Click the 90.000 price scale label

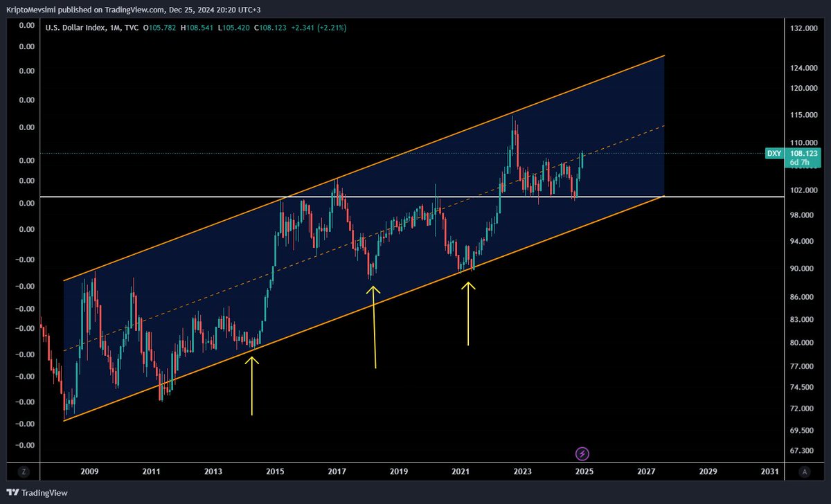coord(803,269)
